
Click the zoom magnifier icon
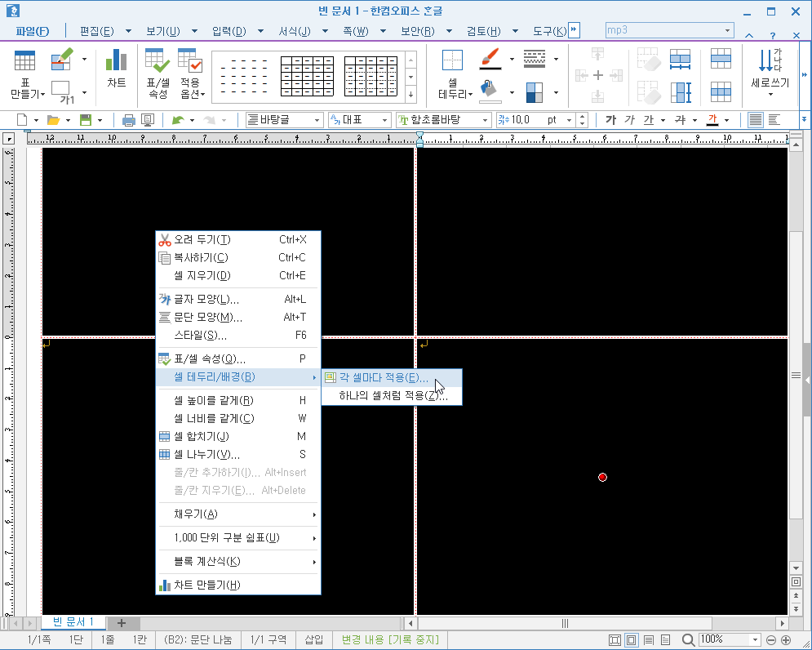(x=688, y=640)
